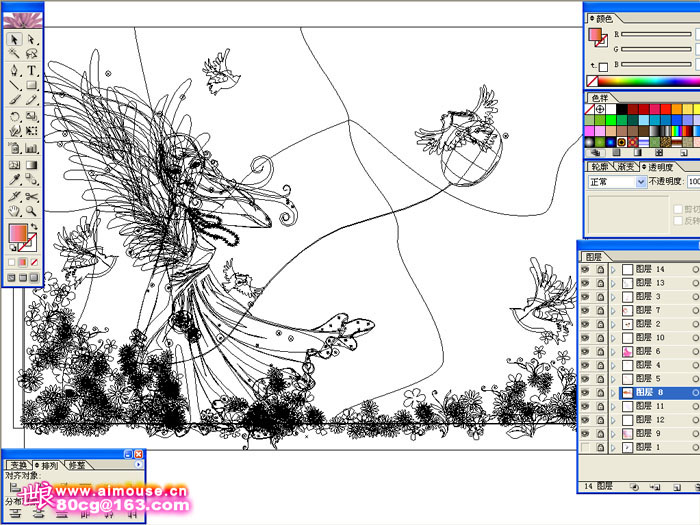Click the 色样 swatches tab
Image resolution: width=700 pixels, height=525 pixels.
click(x=600, y=97)
